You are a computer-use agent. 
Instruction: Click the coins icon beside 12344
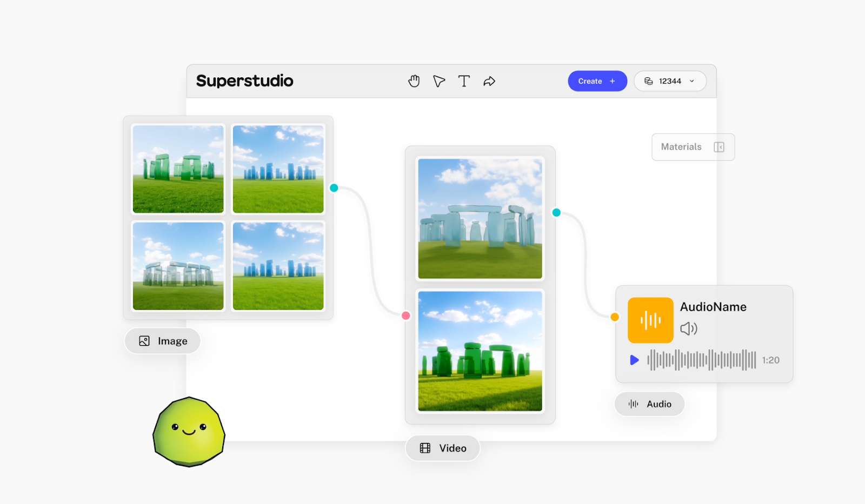tap(649, 81)
